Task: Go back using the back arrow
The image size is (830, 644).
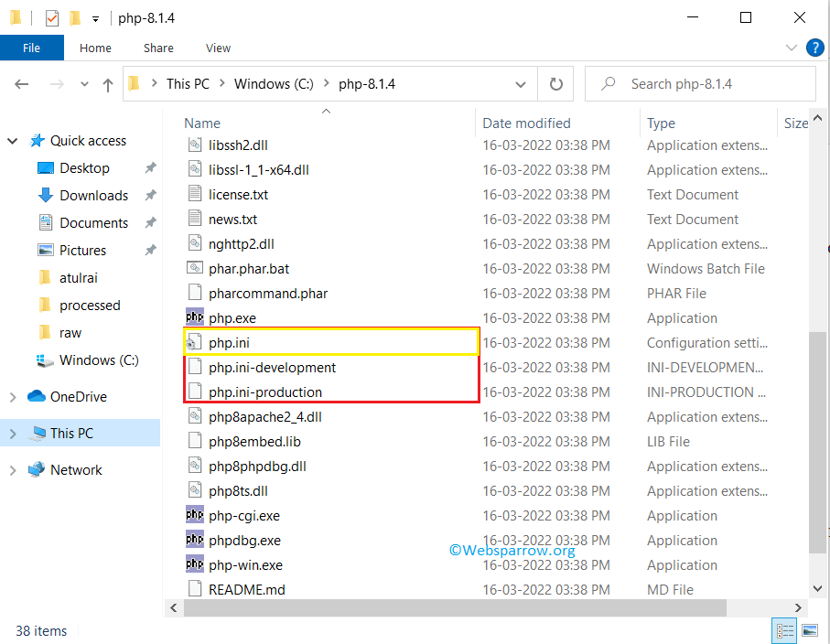Action: click(x=22, y=83)
